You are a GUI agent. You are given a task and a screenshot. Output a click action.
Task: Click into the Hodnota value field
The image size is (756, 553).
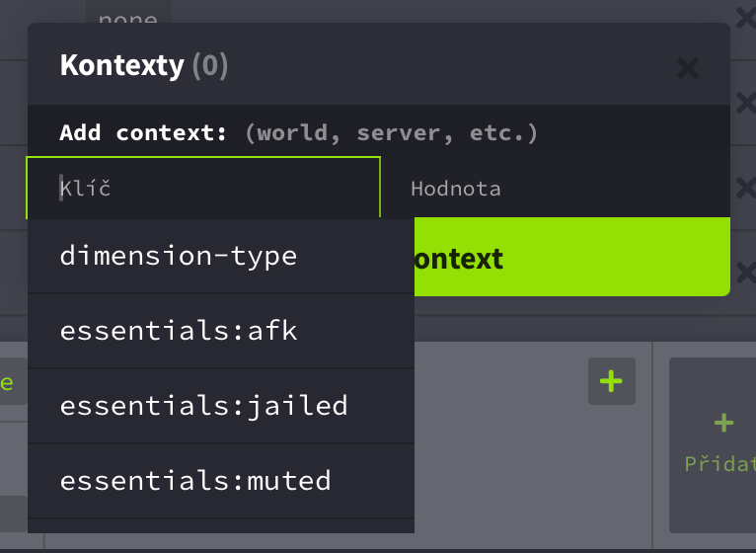[x=555, y=188]
